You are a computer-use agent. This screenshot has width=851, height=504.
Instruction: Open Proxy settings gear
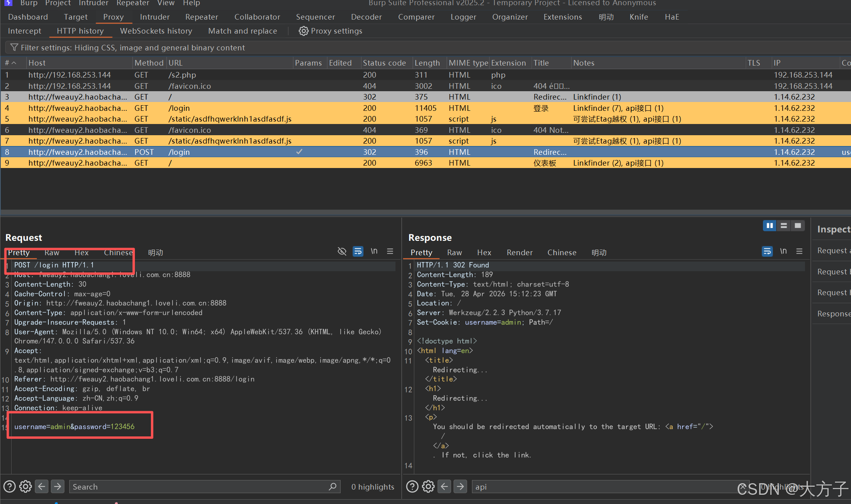pyautogui.click(x=303, y=31)
